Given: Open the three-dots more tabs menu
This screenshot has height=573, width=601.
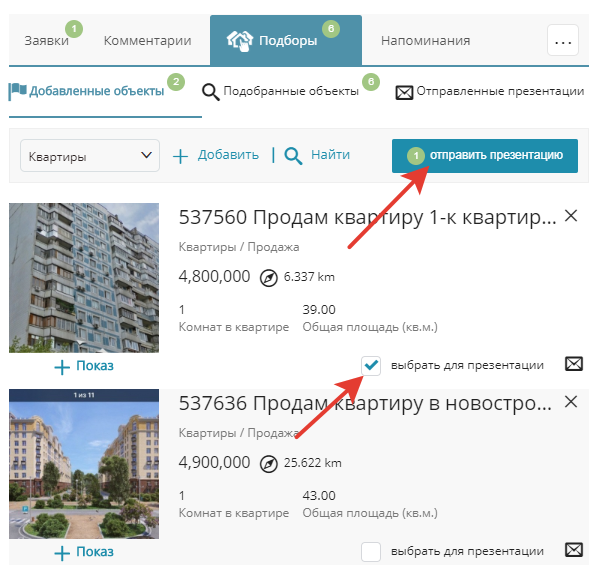Looking at the screenshot, I should click(563, 40).
